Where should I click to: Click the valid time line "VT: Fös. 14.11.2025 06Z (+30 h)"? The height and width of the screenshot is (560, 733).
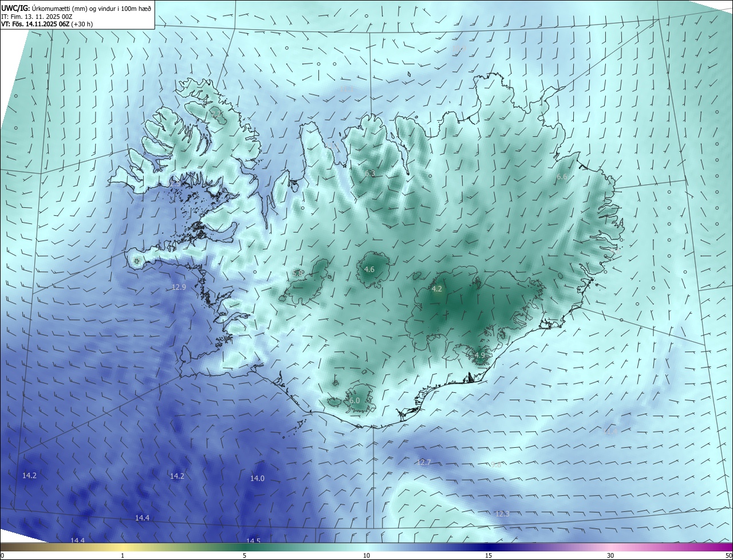(46, 24)
